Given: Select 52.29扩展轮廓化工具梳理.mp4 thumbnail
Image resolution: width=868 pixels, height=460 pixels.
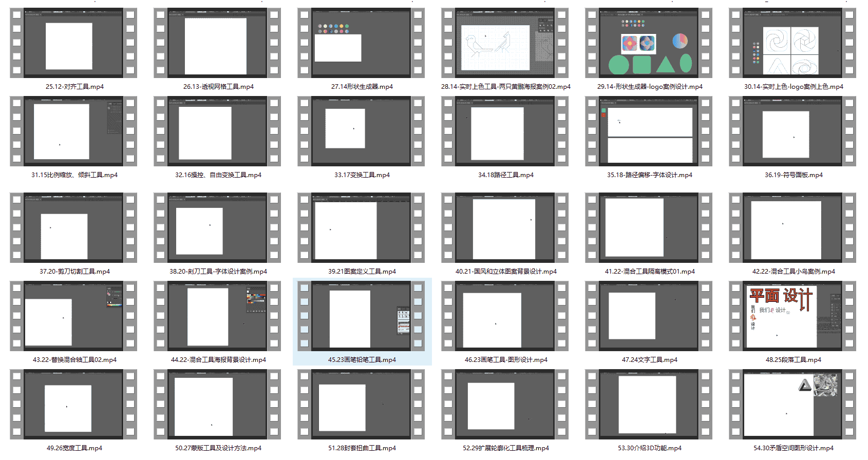Looking at the screenshot, I should pyautogui.click(x=505, y=405).
